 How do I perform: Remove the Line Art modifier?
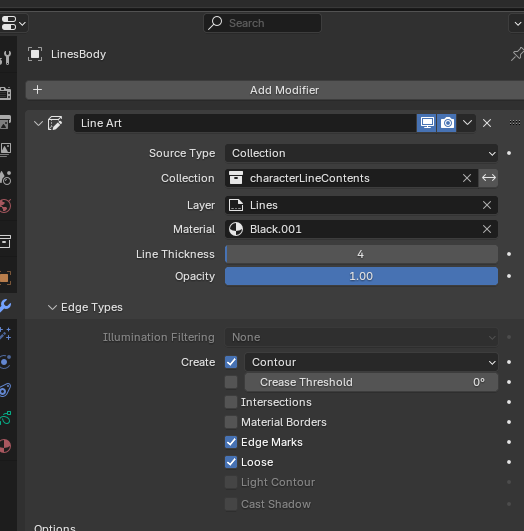pyautogui.click(x=487, y=123)
